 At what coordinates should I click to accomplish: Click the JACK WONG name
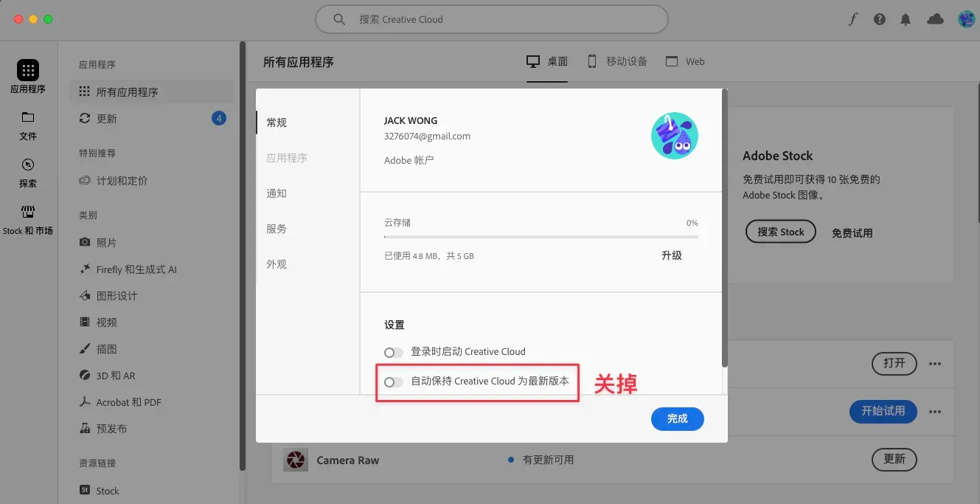[x=411, y=121]
